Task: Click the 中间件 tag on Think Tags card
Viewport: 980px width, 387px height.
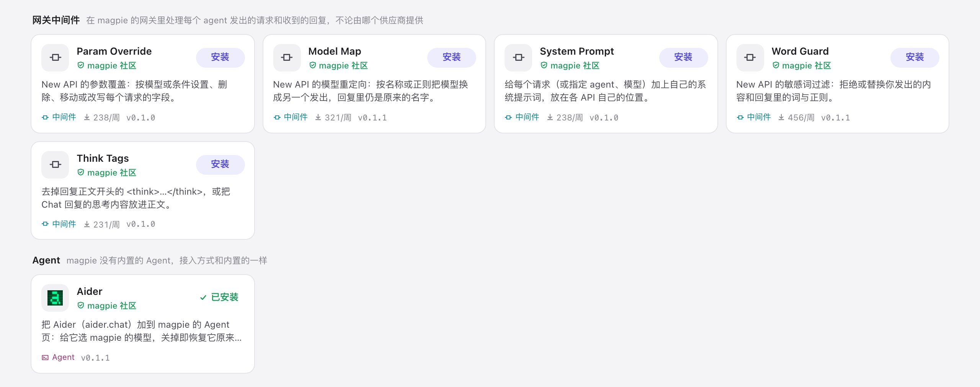Action: (59, 224)
